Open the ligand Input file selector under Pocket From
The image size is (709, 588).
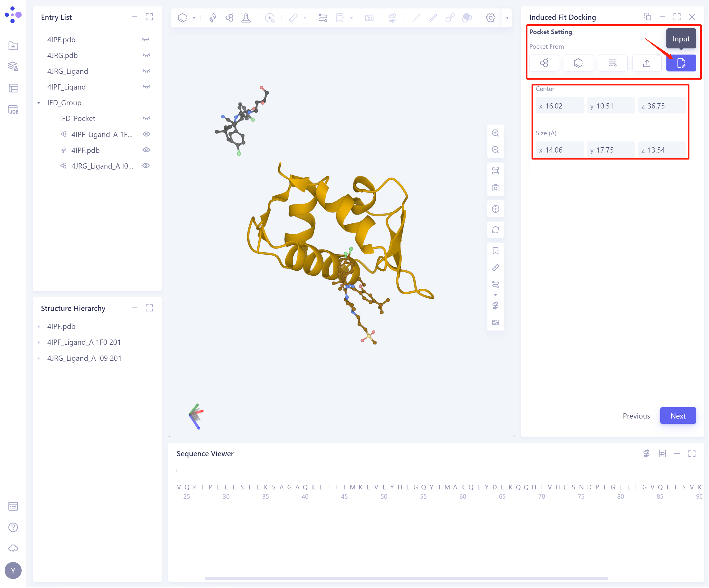(x=681, y=63)
